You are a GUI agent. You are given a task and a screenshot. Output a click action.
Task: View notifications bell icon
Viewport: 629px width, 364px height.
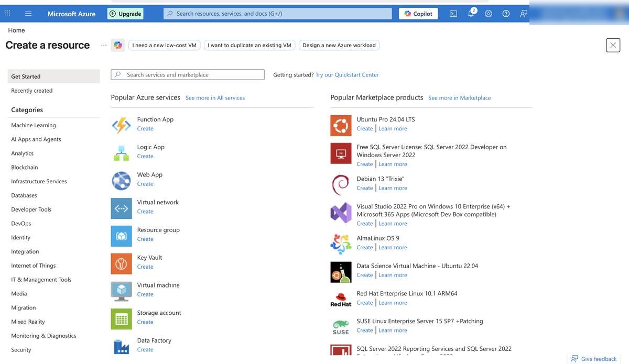(x=471, y=13)
